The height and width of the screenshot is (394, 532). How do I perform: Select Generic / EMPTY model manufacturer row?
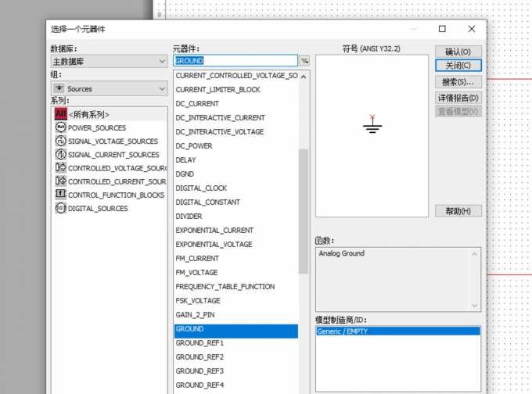point(398,331)
